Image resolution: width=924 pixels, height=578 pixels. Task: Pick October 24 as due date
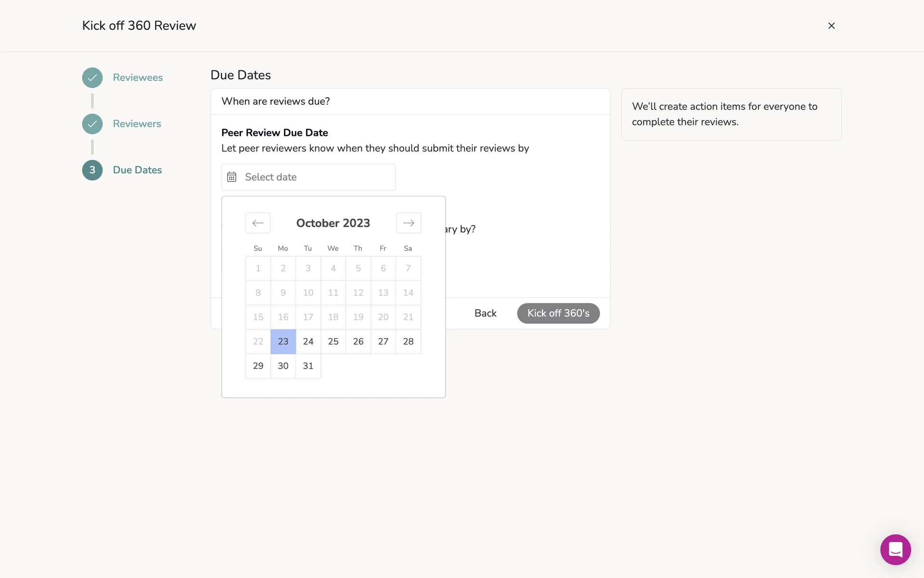click(x=308, y=342)
